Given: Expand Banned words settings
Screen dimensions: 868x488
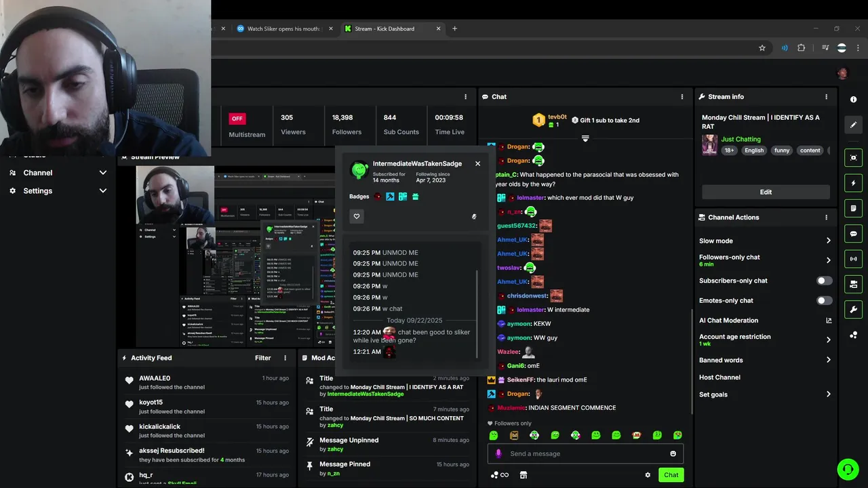Looking at the screenshot, I should [x=828, y=360].
